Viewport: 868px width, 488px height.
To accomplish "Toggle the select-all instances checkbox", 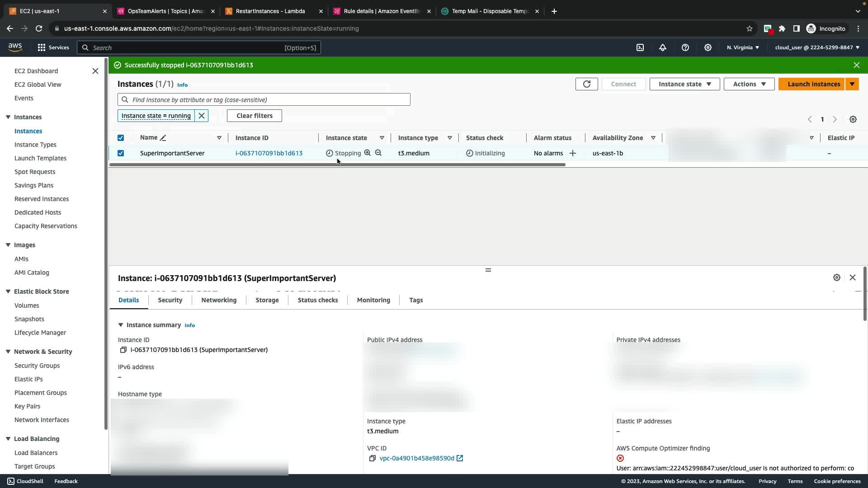I will coord(121,138).
